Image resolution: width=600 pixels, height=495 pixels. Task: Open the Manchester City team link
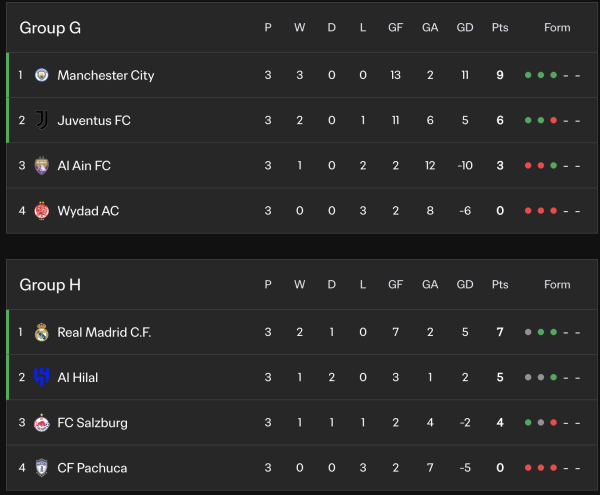click(106, 75)
